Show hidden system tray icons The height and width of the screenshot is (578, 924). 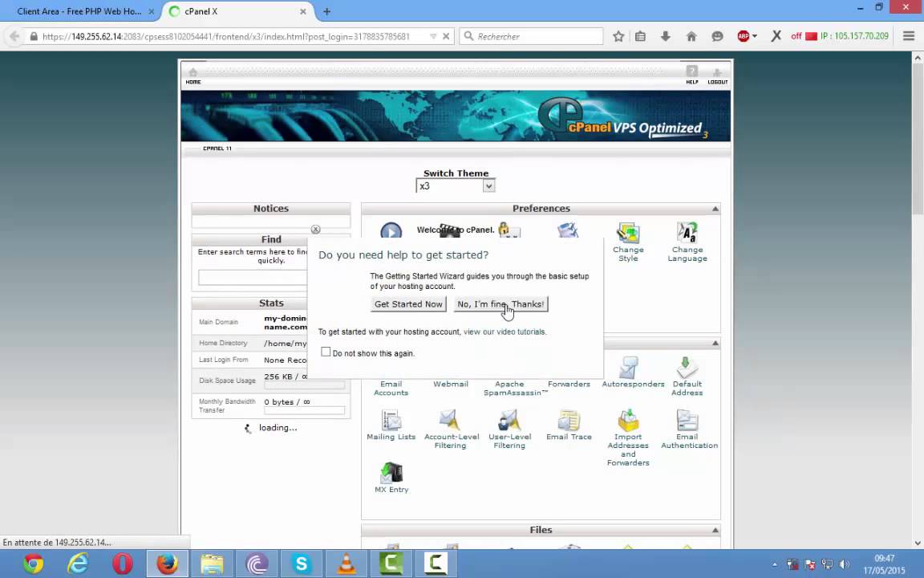[x=774, y=564]
